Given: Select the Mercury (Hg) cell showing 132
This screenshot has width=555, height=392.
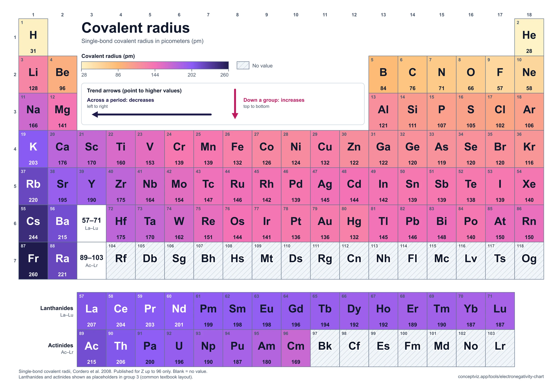Looking at the screenshot, I should coord(354,223).
